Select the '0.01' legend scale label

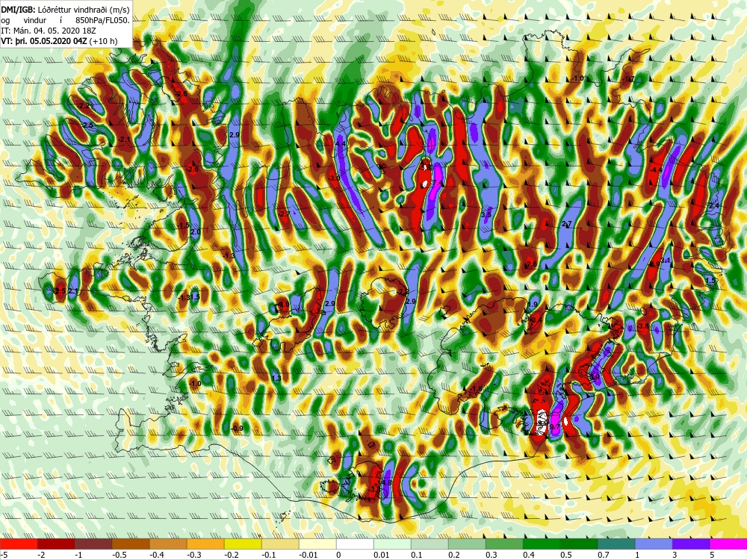click(x=382, y=555)
